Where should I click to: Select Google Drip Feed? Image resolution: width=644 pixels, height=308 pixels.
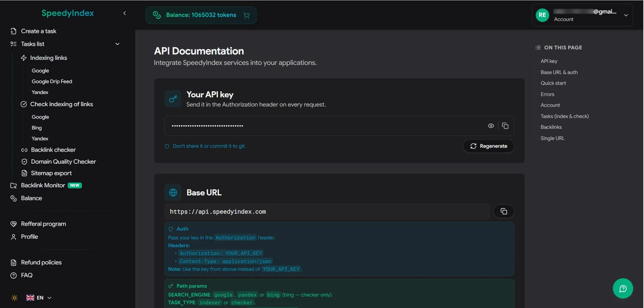52,81
